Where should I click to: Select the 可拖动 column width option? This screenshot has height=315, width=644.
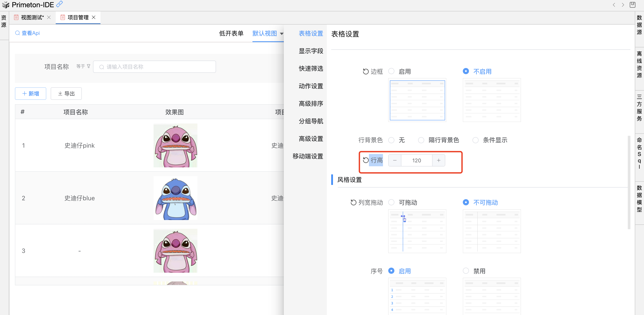click(391, 202)
